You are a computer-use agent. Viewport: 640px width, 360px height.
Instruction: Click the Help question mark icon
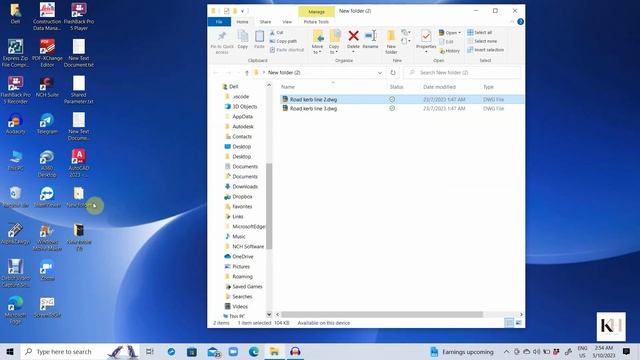point(520,22)
